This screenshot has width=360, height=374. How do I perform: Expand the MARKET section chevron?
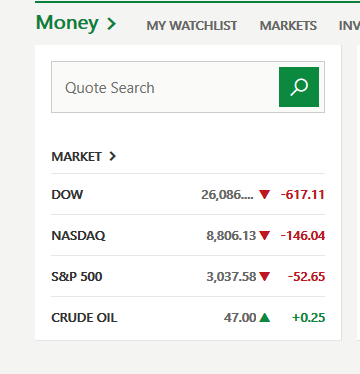(x=113, y=156)
